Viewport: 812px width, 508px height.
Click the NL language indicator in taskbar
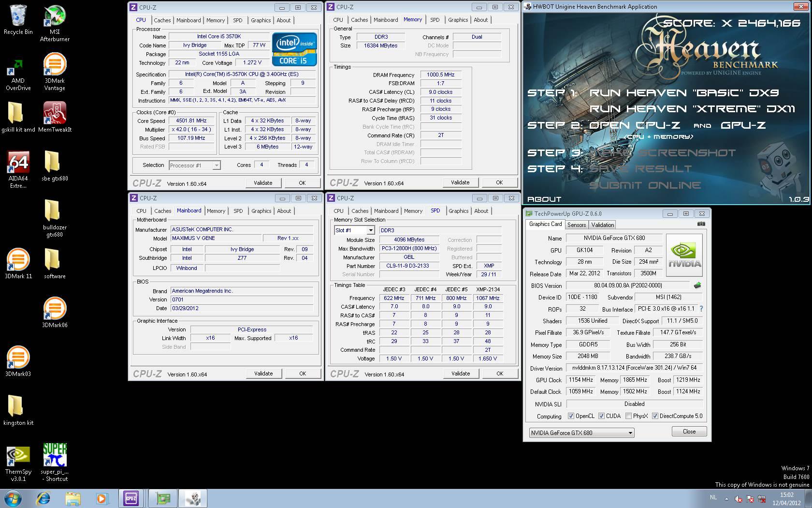pyautogui.click(x=713, y=497)
